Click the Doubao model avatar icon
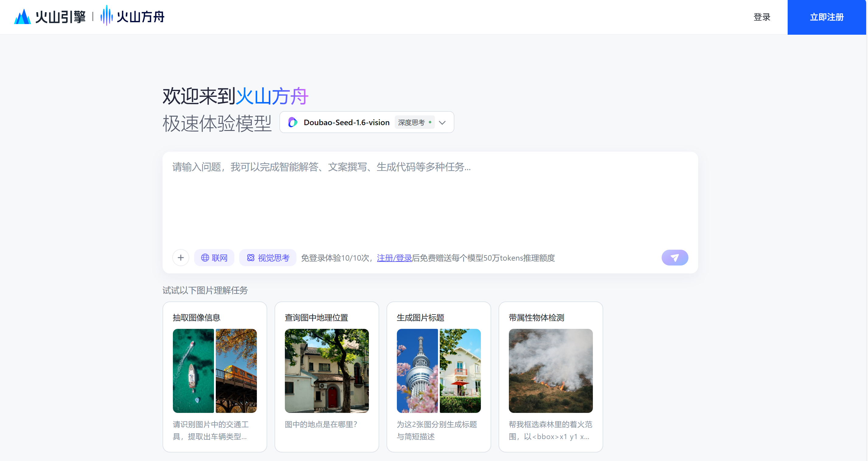868x461 pixels. pyautogui.click(x=292, y=122)
